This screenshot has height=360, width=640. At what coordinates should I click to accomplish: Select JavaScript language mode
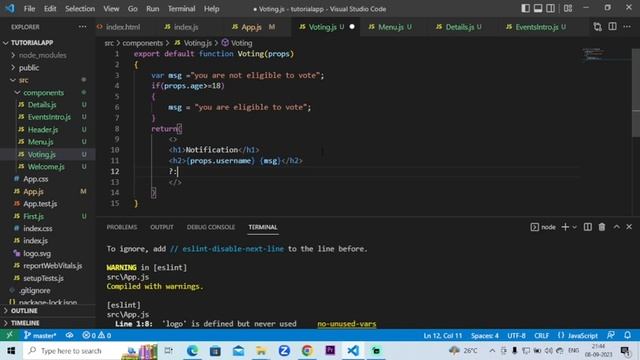578,336
